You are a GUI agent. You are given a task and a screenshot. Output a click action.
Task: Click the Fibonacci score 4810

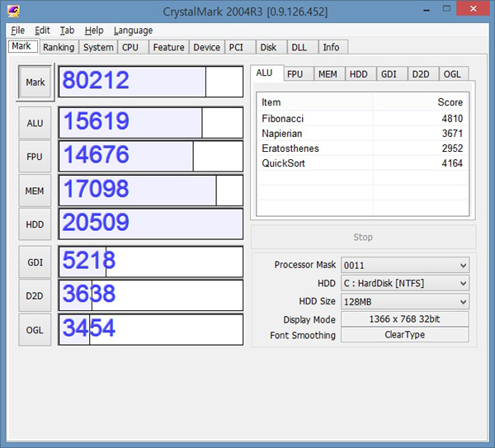(452, 118)
